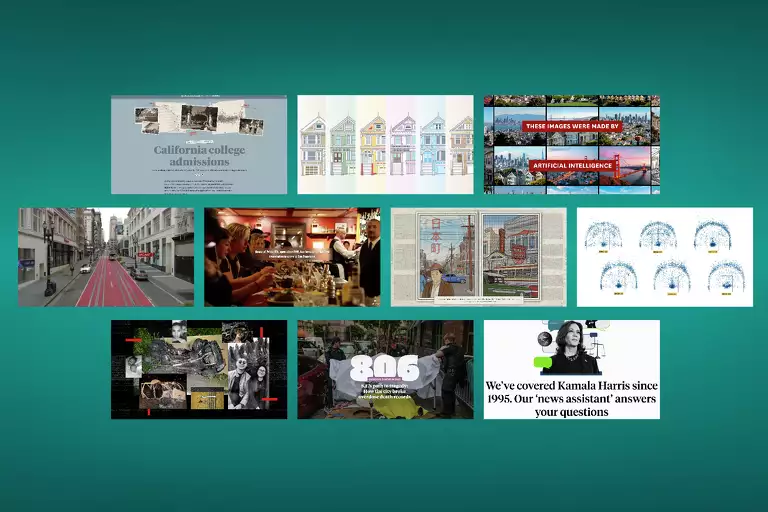Click the Kamala Harris 'news assistant' headline

[571, 398]
